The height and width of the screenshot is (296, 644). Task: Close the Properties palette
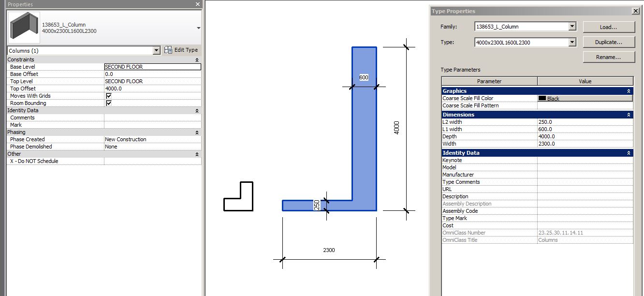click(x=197, y=4)
